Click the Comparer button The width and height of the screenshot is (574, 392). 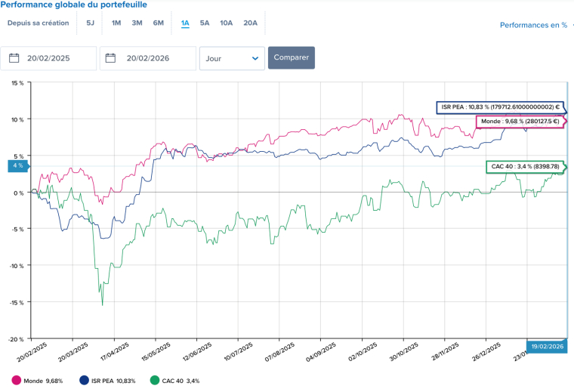tap(291, 58)
